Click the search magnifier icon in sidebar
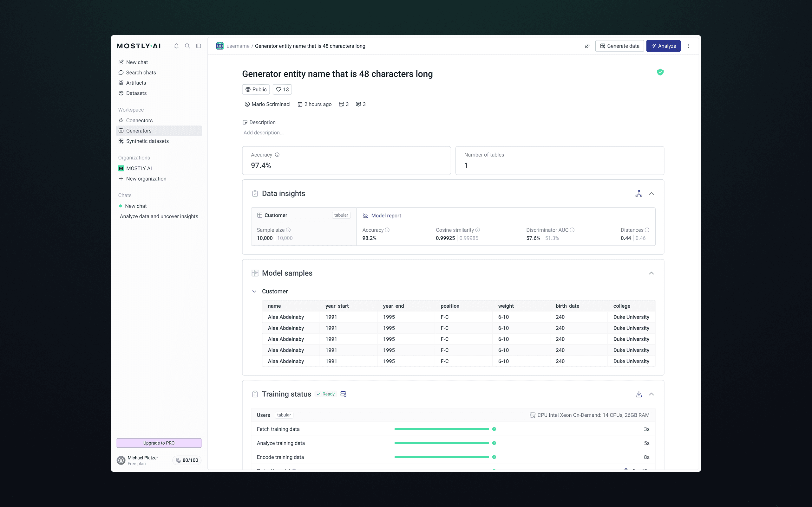Screen dimensions: 812x507 click(187, 46)
